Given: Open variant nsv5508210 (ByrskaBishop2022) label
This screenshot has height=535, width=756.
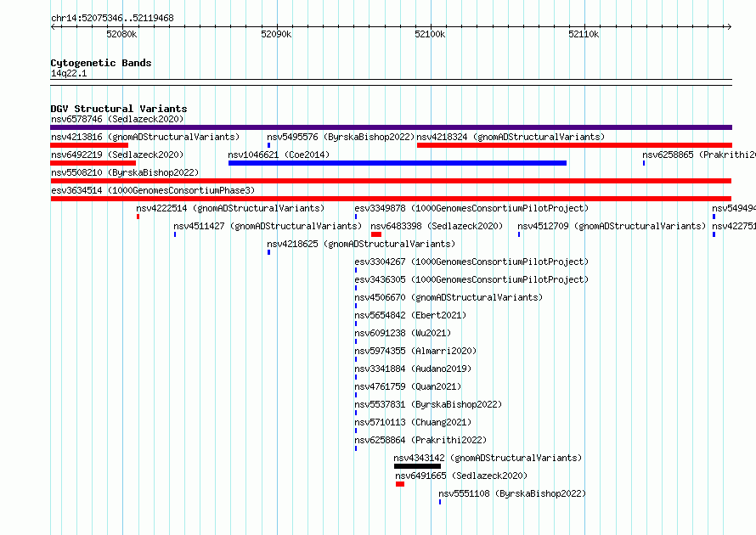Looking at the screenshot, I should (x=125, y=172).
